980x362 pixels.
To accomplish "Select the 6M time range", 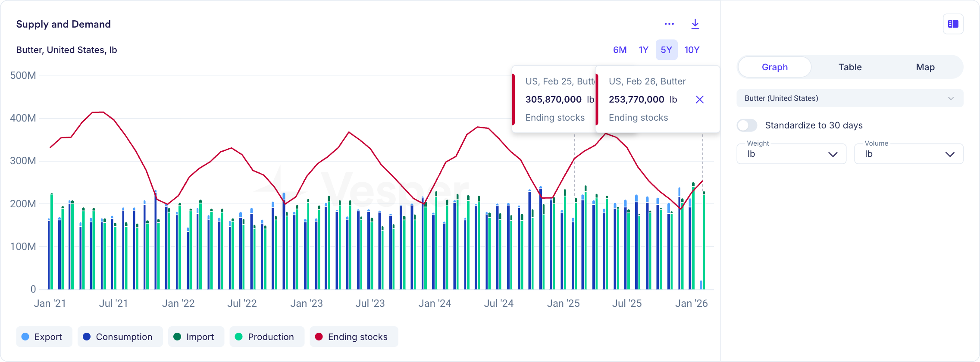I will click(620, 50).
